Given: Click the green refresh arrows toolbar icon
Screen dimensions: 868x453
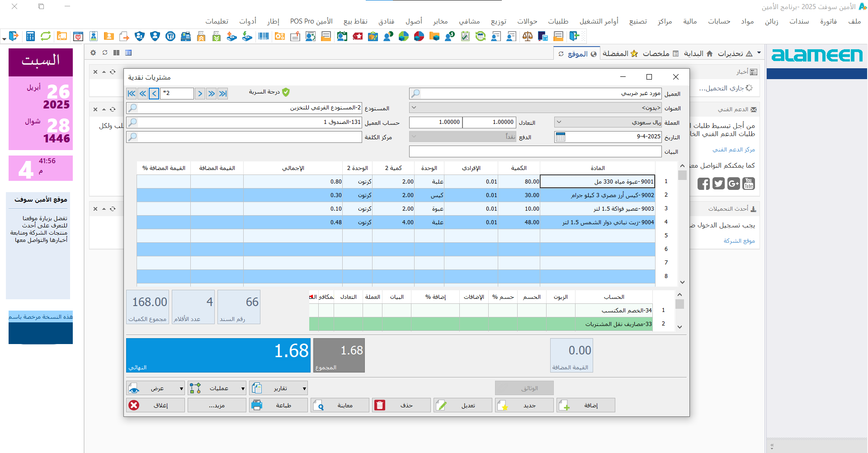Looking at the screenshot, I should click(46, 36).
